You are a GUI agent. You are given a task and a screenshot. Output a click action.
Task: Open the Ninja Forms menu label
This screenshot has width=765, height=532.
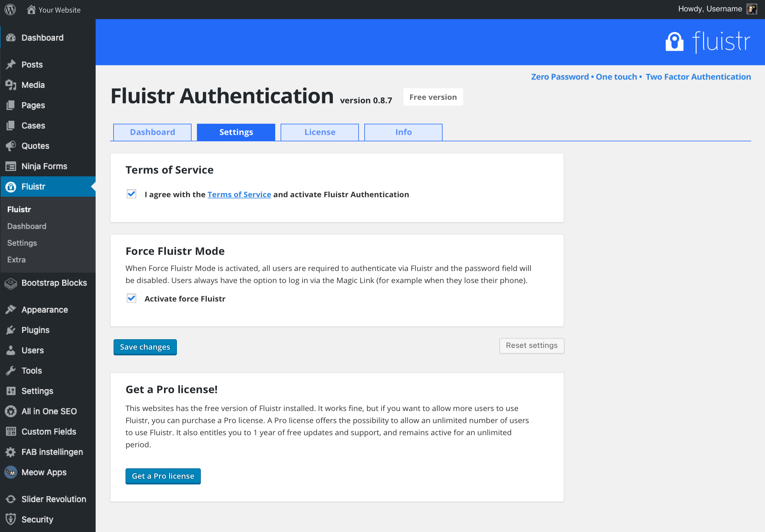click(x=44, y=166)
